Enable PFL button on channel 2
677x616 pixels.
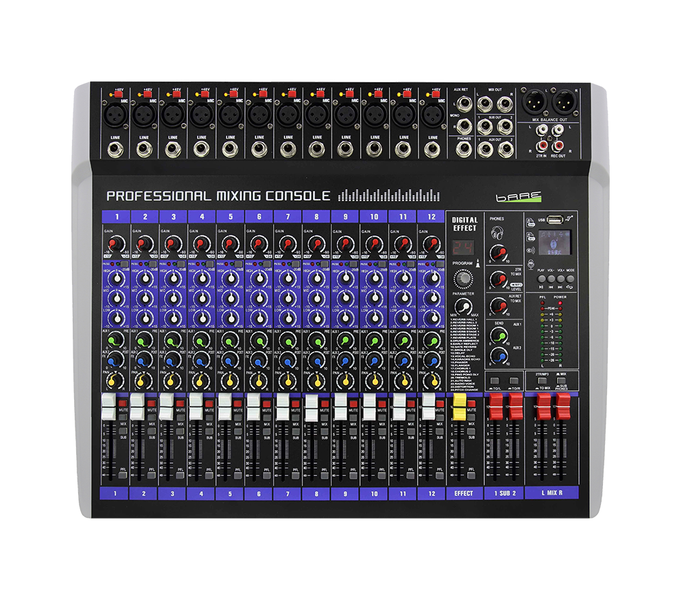(x=152, y=475)
